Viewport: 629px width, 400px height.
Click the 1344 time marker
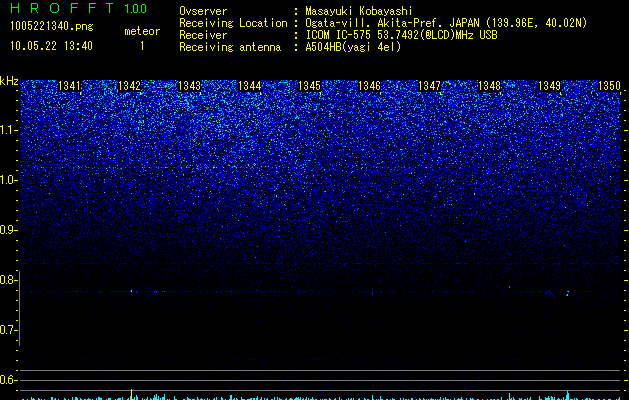(250, 86)
